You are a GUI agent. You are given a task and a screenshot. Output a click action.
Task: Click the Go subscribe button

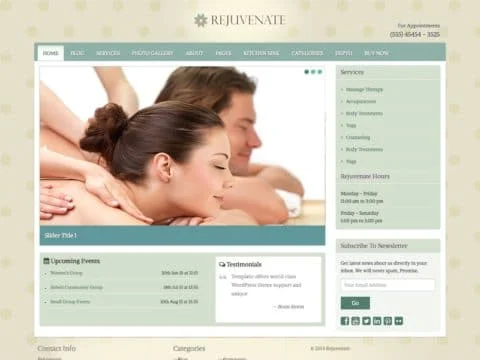pos(355,303)
